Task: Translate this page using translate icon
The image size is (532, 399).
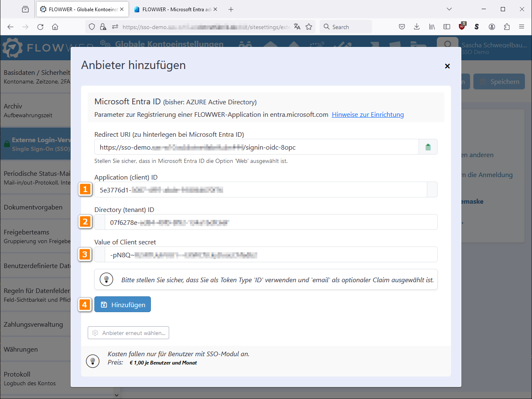Action: (297, 27)
